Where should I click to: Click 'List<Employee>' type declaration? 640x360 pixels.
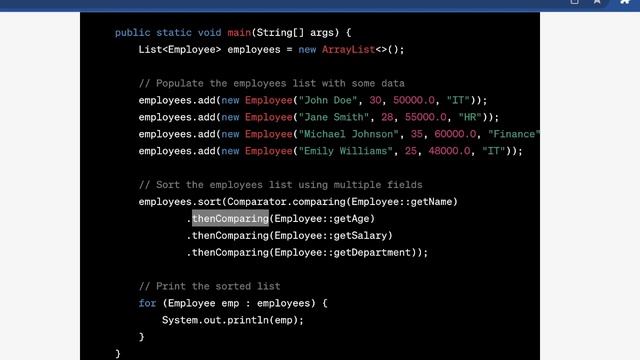point(180,50)
